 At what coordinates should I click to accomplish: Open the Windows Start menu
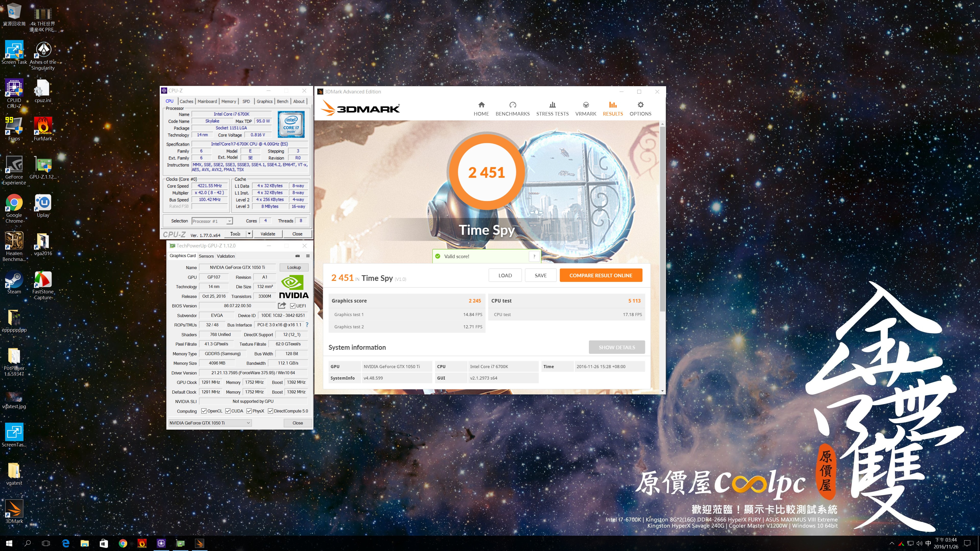pyautogui.click(x=9, y=543)
